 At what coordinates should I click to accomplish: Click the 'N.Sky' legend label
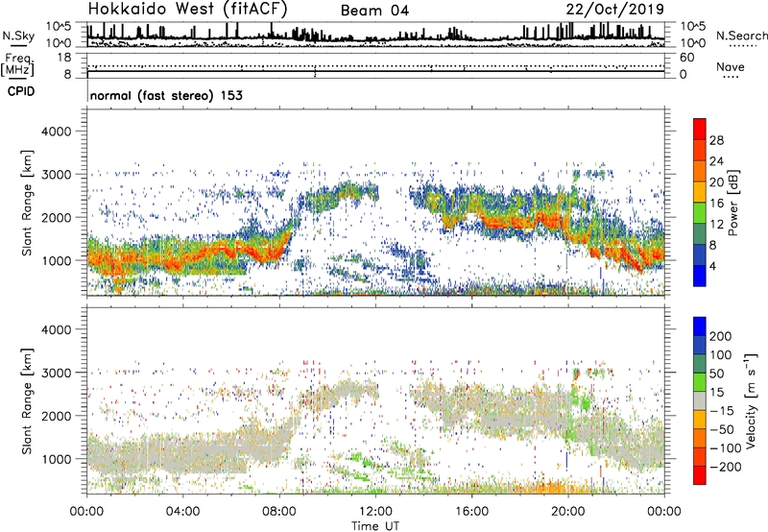[x=18, y=36]
